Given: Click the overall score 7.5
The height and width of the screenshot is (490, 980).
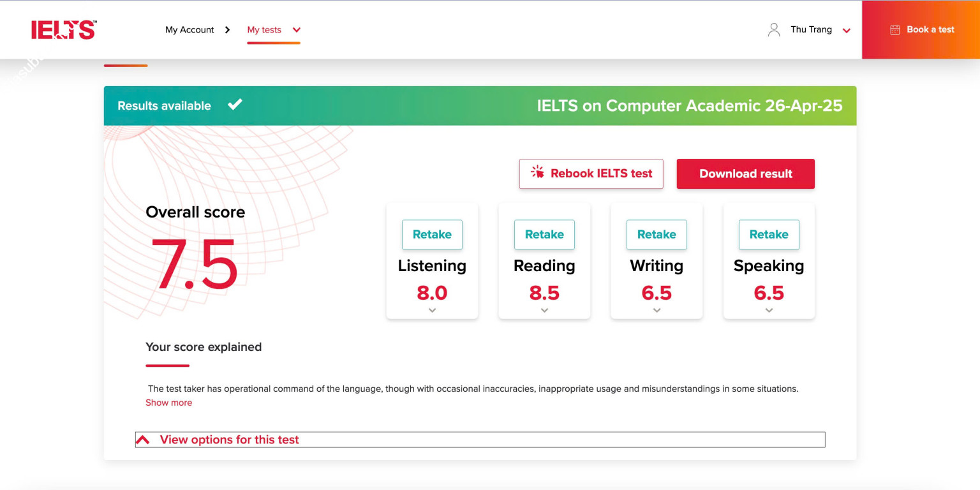Looking at the screenshot, I should coord(195,265).
